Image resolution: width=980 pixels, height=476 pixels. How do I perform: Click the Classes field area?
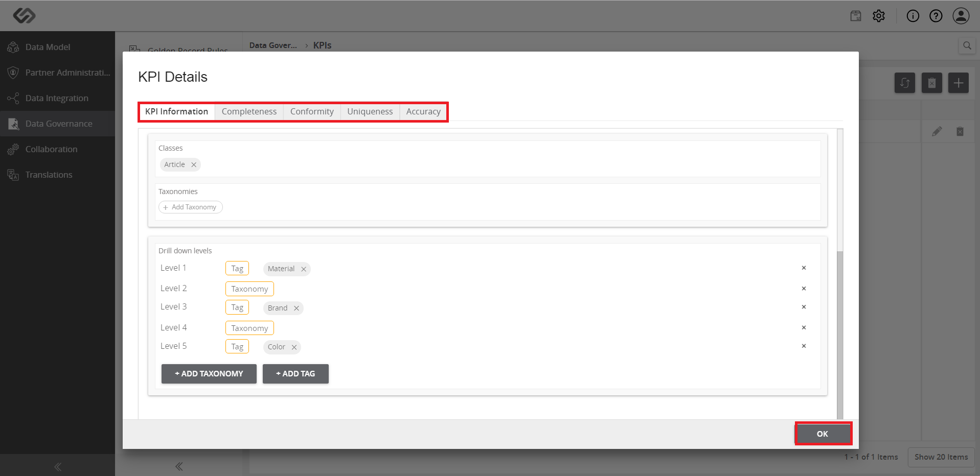[488, 159]
